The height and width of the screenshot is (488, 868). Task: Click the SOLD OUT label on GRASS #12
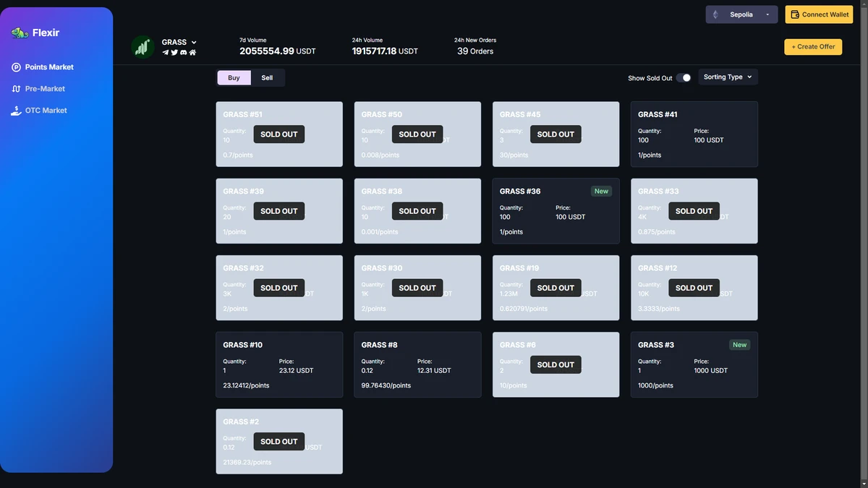[x=694, y=288]
